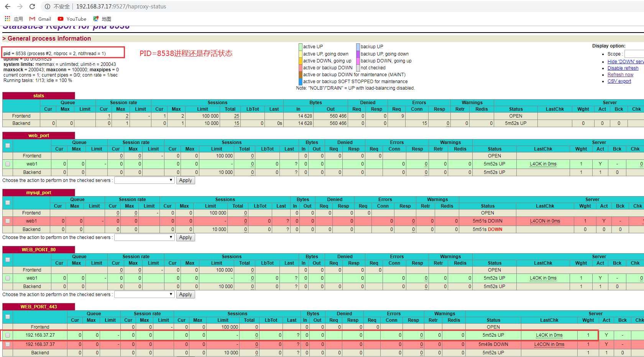Image resolution: width=644 pixels, height=357 pixels.
Task: Open the web_port action dropdown
Action: 145,180
